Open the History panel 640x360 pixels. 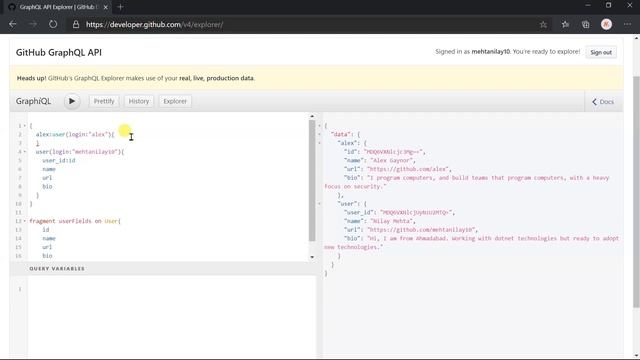(139, 101)
